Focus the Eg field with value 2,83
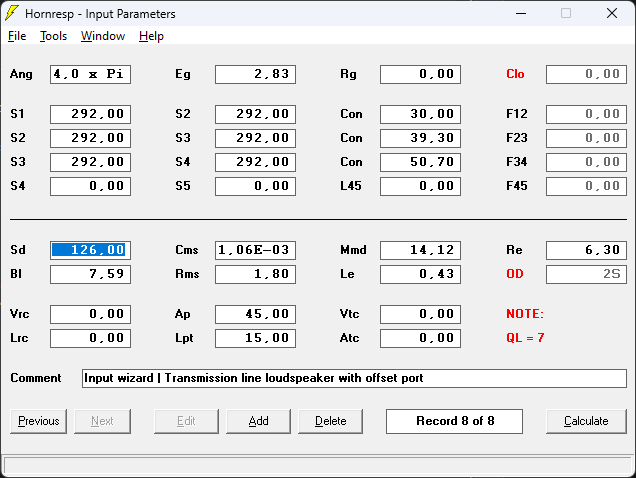636x478 pixels. coord(256,74)
